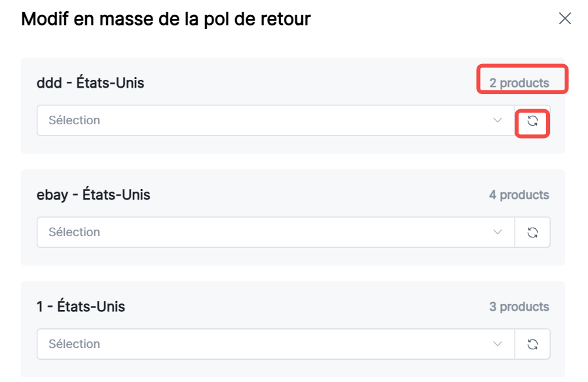588x382 pixels.
Task: Click the "2 products" count for ddd
Action: 519,83
